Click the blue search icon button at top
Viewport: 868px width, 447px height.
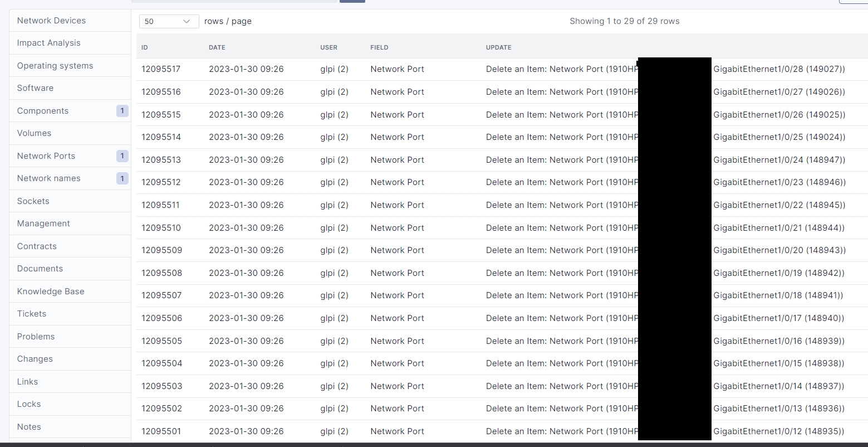point(352,1)
